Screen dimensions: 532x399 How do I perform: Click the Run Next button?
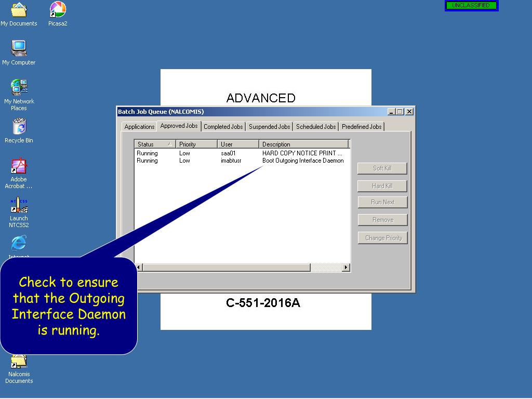coord(383,202)
